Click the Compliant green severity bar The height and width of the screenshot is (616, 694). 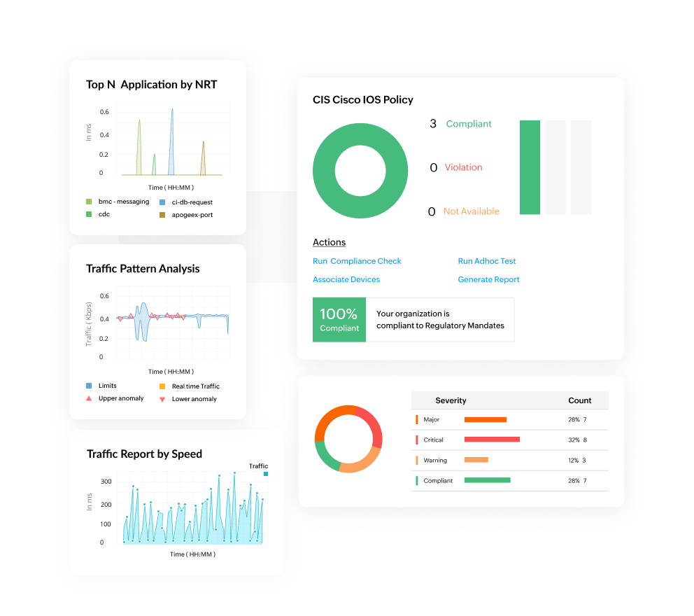click(x=488, y=480)
